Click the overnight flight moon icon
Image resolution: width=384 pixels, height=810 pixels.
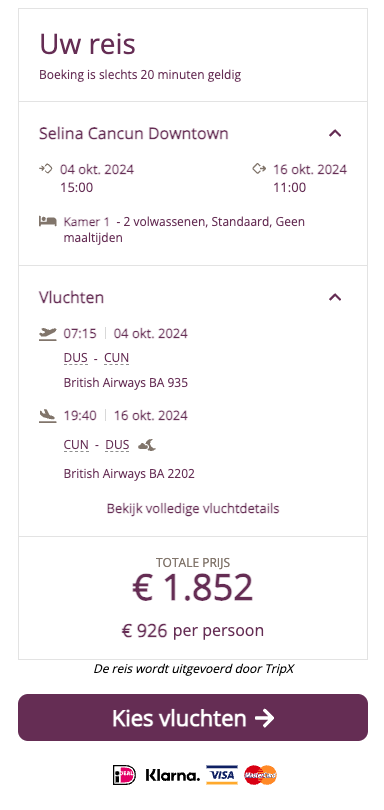(147, 444)
